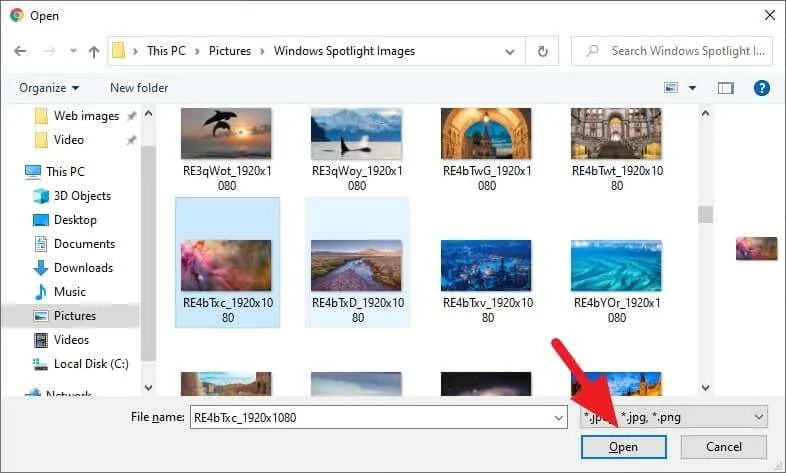The height and width of the screenshot is (473, 786).
Task: Click file list scrollbar up arrow
Action: click(x=705, y=114)
